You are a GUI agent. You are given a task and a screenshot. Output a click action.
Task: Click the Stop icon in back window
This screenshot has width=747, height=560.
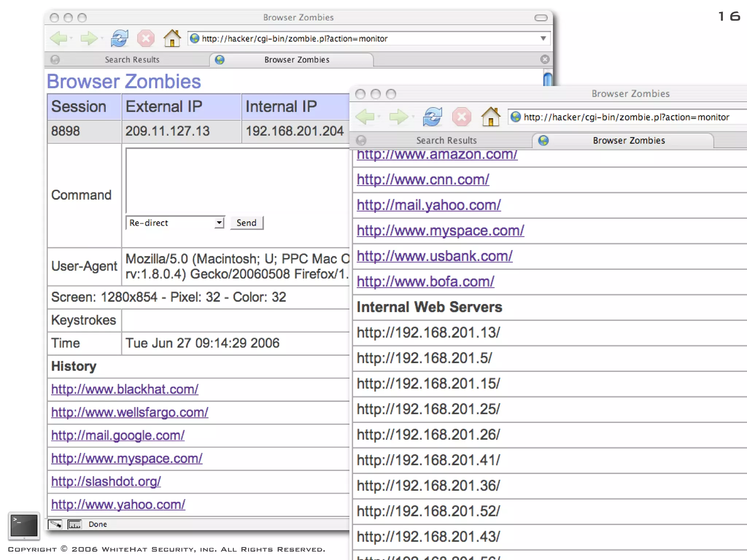pyautogui.click(x=146, y=38)
